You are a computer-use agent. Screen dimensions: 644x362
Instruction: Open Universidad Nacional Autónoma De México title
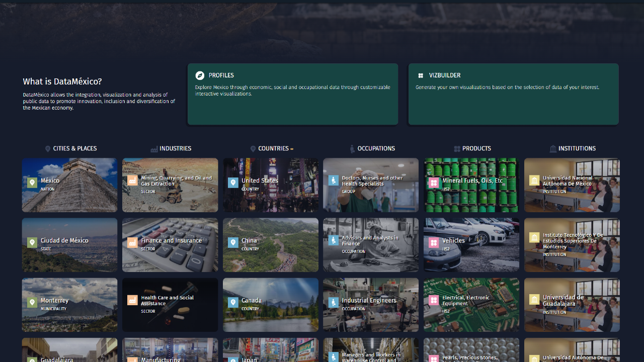click(568, 180)
